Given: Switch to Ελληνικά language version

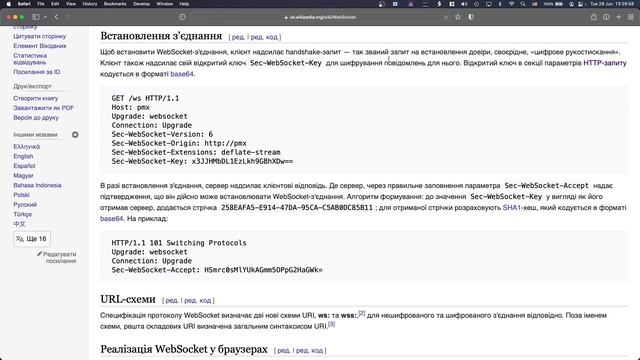Looking at the screenshot, I should (27, 147).
